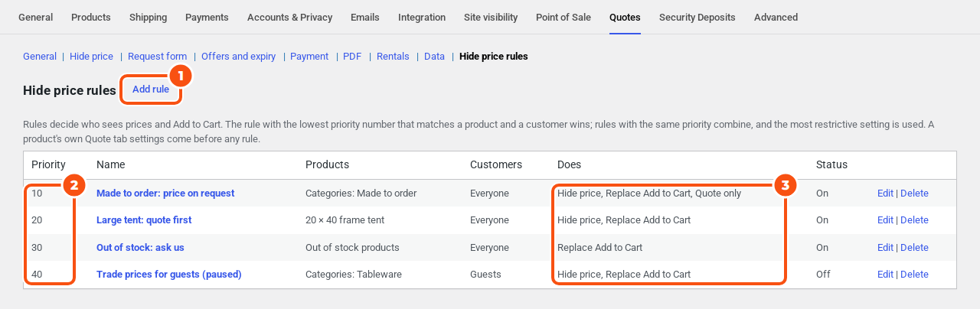980x309 pixels.
Task: Click the 'Off' status cell
Action: 823,275
